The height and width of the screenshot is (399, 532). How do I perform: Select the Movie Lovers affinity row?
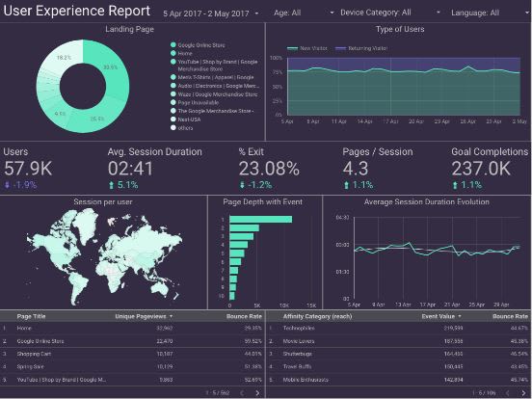click(399, 341)
